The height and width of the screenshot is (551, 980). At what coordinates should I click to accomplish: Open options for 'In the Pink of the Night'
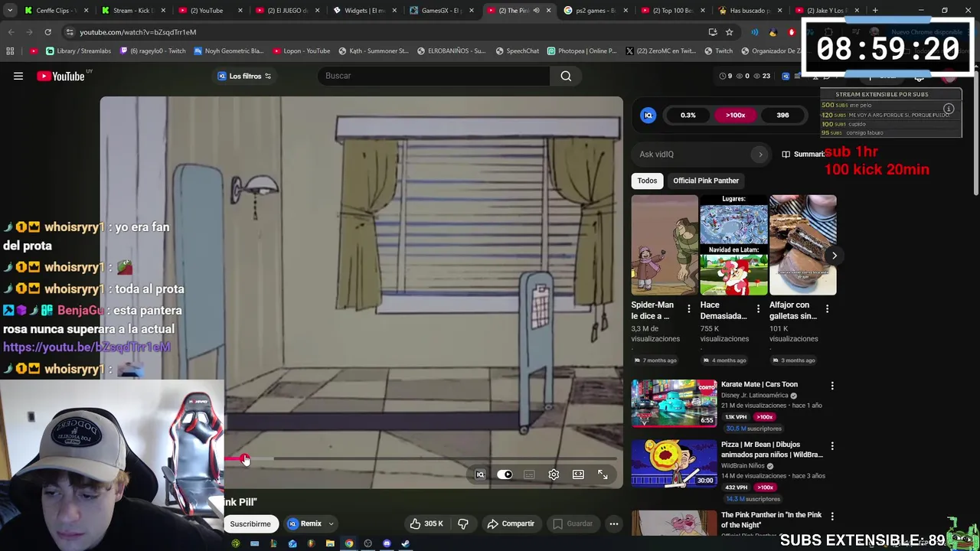pos(832,516)
